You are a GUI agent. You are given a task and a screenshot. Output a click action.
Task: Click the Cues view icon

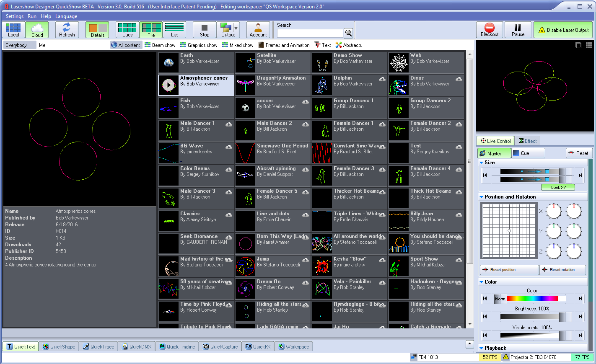(127, 30)
